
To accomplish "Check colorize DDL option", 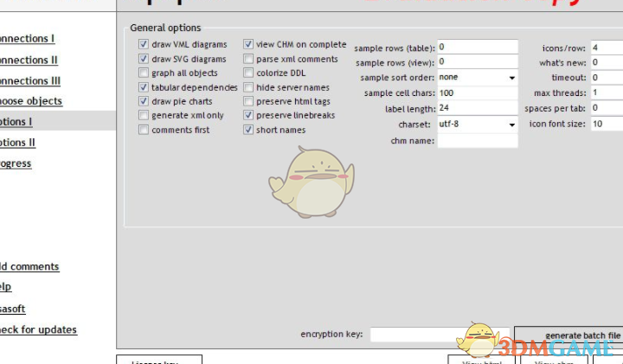I will [248, 73].
